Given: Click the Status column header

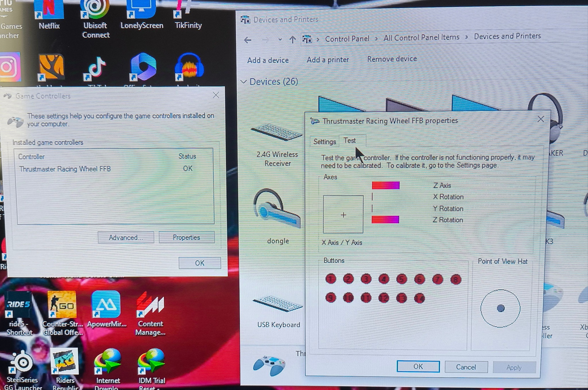Looking at the screenshot, I should point(187,156).
